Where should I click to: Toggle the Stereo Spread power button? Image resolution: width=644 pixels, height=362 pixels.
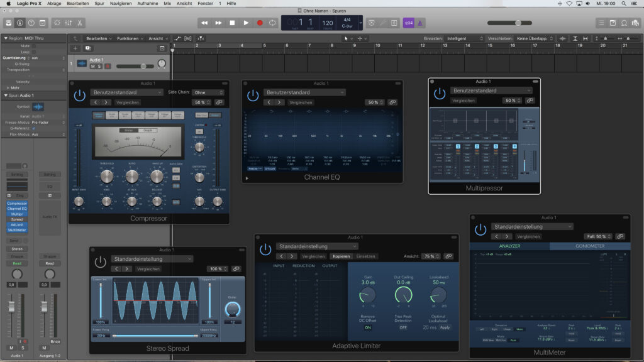(100, 262)
